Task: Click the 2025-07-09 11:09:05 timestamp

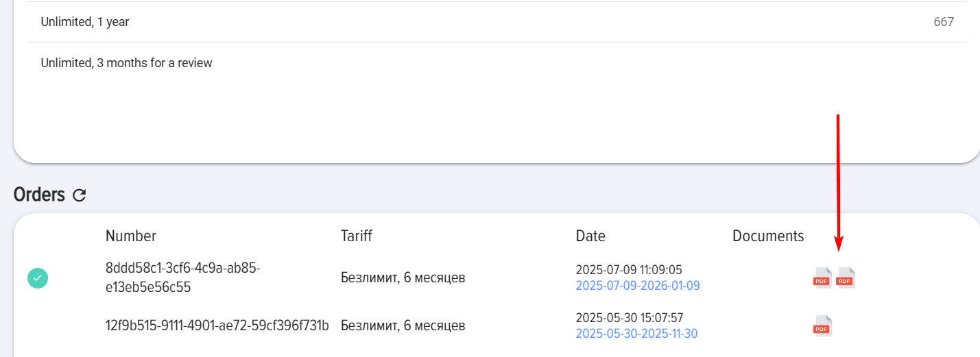Action: coord(629,270)
